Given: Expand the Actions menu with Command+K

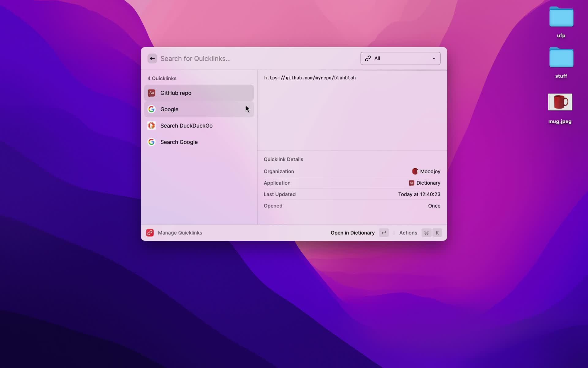Looking at the screenshot, I should (x=408, y=232).
